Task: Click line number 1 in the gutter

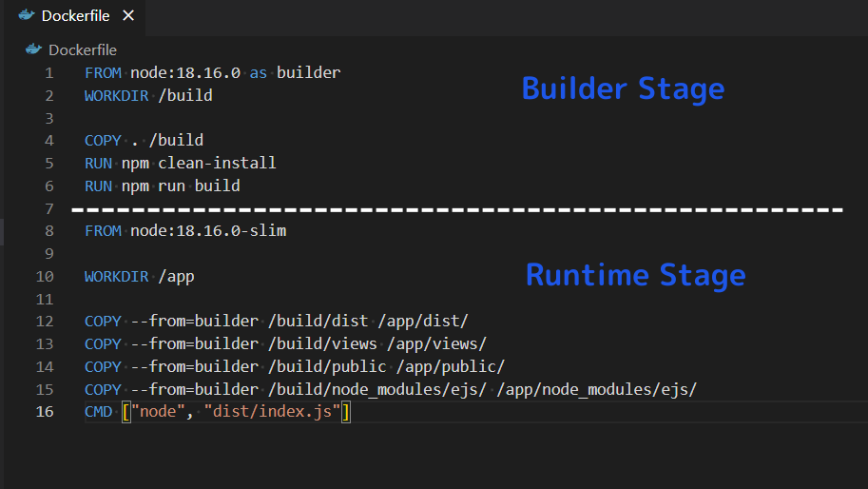Action: click(48, 72)
